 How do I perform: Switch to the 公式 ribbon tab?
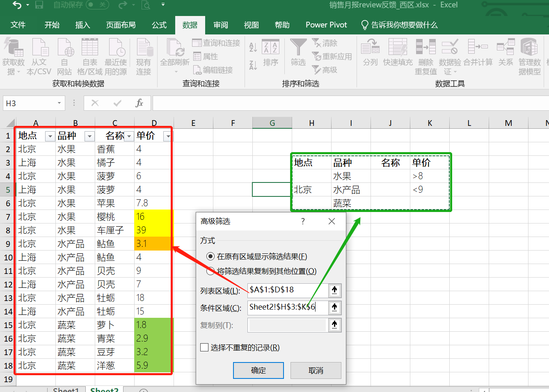point(159,25)
